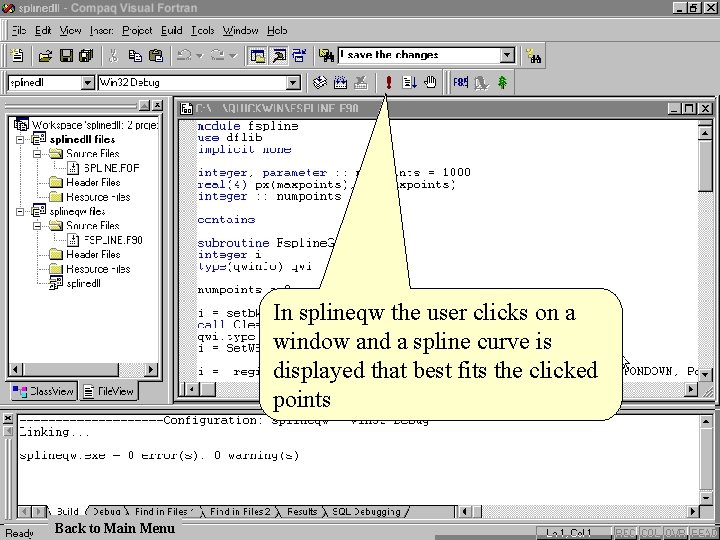Collapse Source Files under splinedll files

(x=38, y=153)
